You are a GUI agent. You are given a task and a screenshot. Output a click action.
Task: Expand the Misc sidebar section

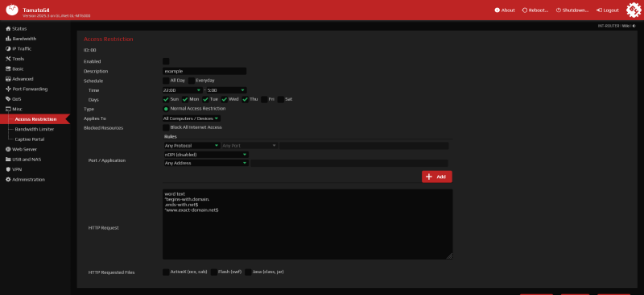[x=14, y=109]
